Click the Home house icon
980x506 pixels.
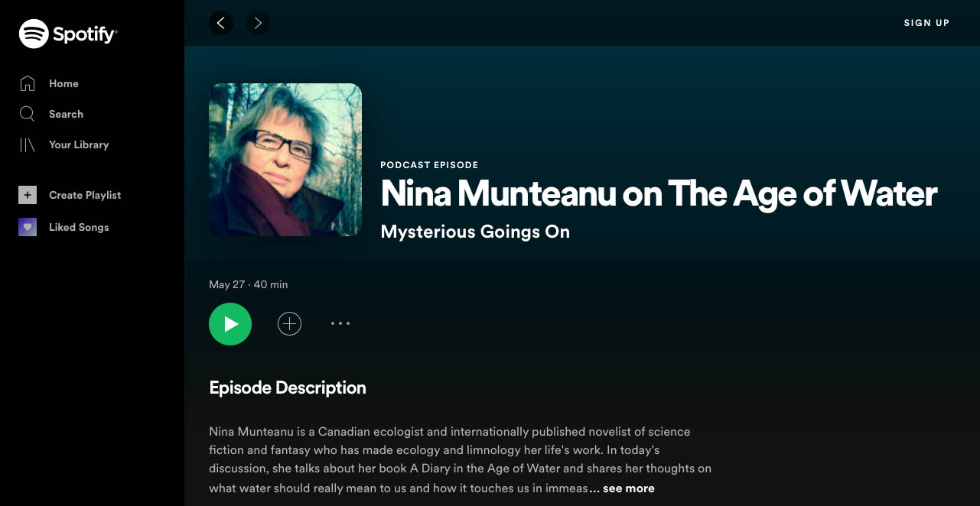(x=28, y=83)
